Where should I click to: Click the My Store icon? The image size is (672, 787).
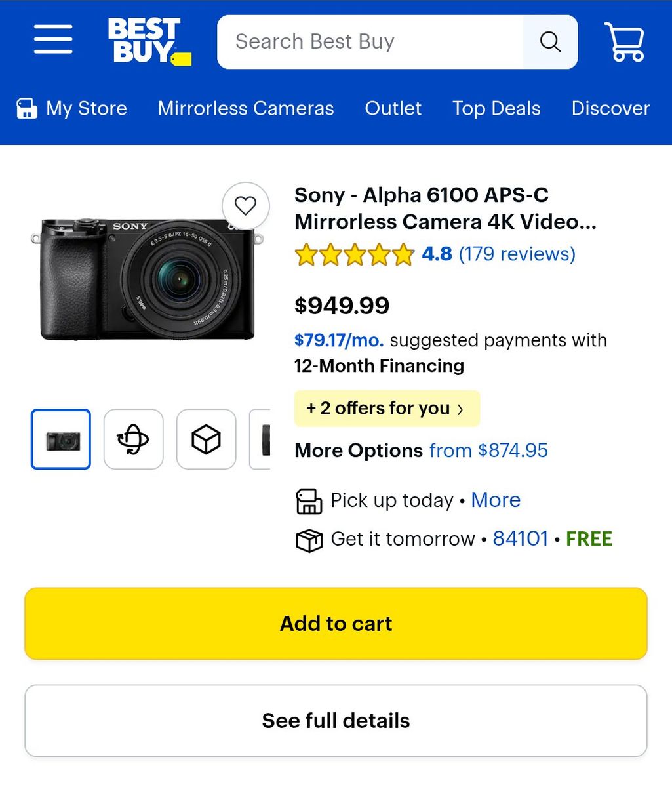click(27, 109)
